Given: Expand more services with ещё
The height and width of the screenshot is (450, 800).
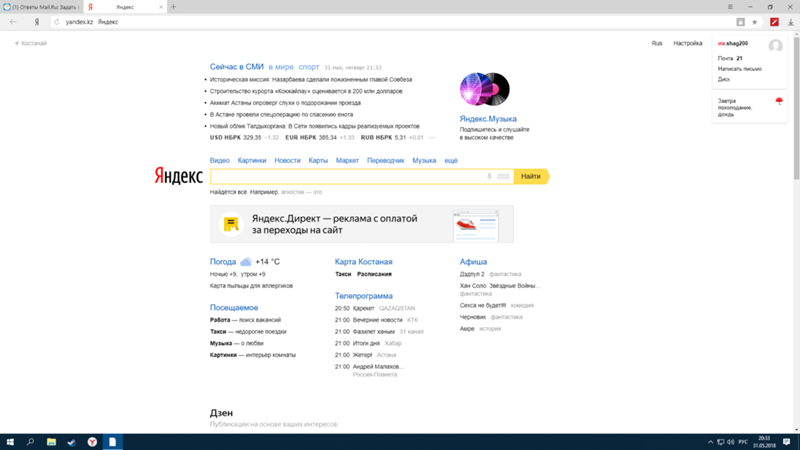Looking at the screenshot, I should point(451,160).
